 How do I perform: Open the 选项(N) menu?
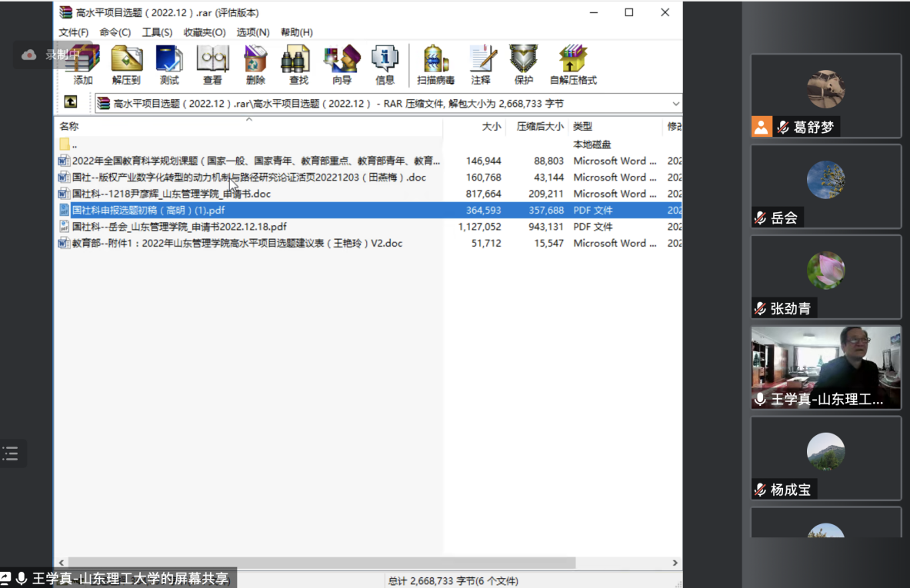253,32
